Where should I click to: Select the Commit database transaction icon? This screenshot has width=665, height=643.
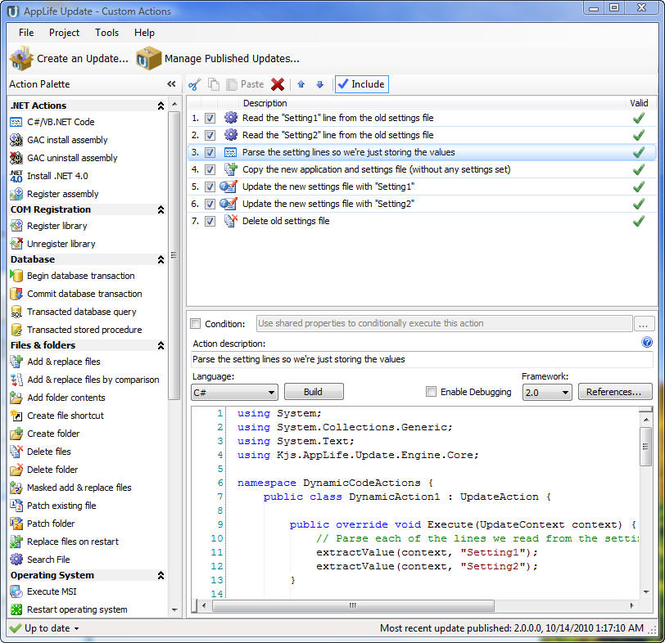coord(16,294)
